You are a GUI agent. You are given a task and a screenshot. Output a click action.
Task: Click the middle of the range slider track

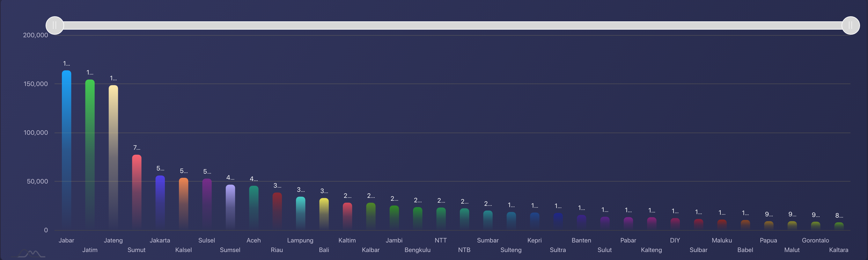[452, 25]
